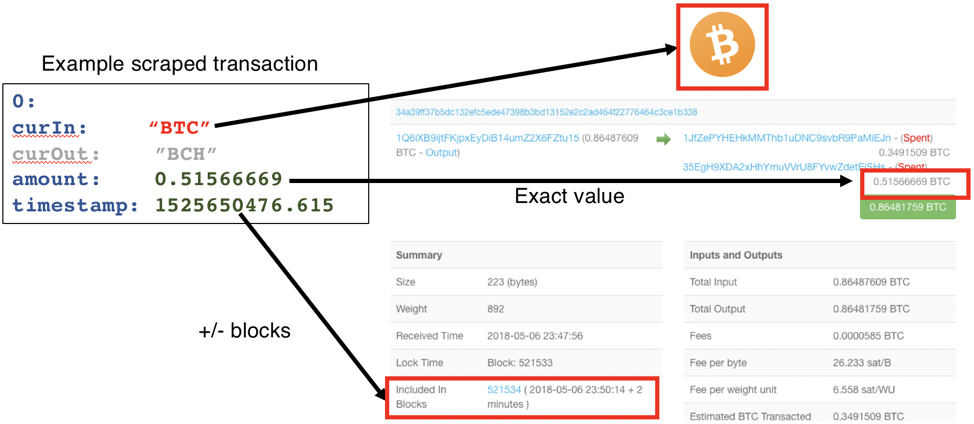
Task: Click the timestamp key label
Action: (76, 205)
